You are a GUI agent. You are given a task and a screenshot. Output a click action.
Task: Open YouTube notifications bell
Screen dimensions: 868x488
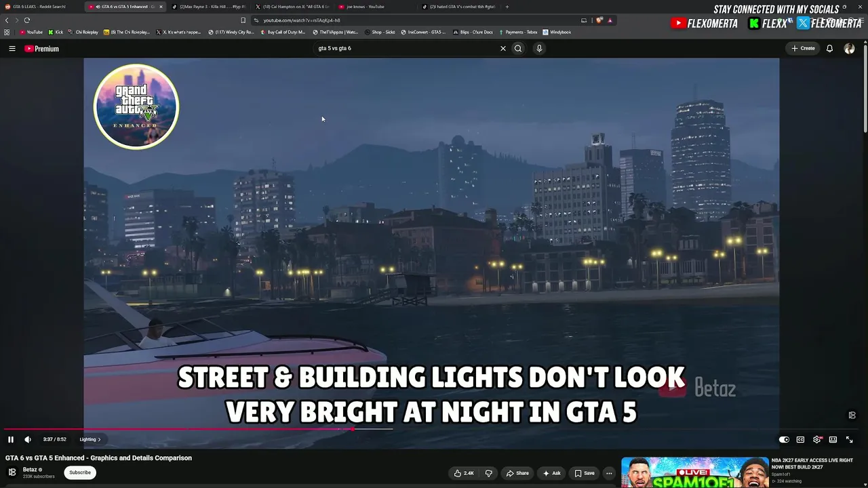(829, 49)
